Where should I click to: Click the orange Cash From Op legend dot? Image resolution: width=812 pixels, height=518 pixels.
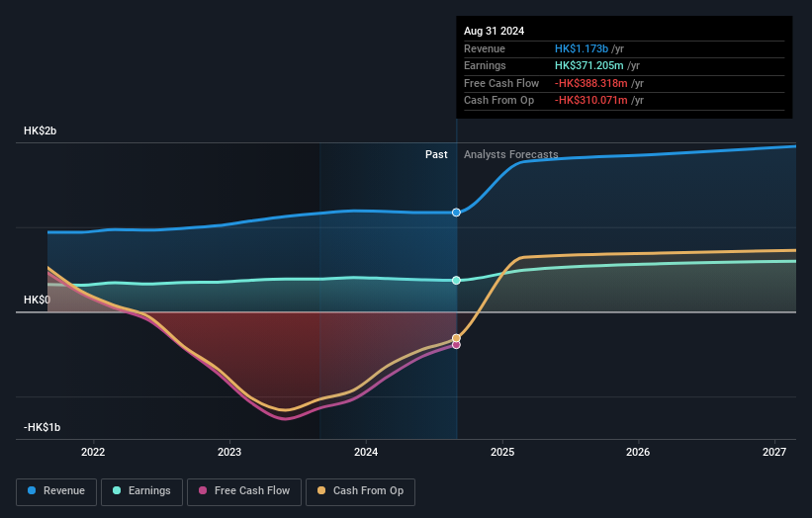point(321,490)
